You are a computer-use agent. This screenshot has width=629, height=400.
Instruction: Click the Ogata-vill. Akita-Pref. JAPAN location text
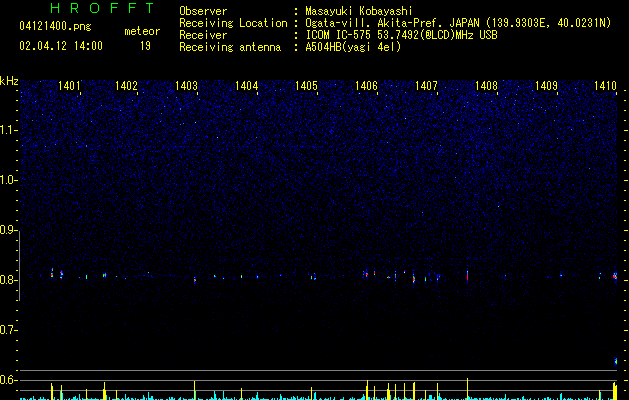[458, 23]
